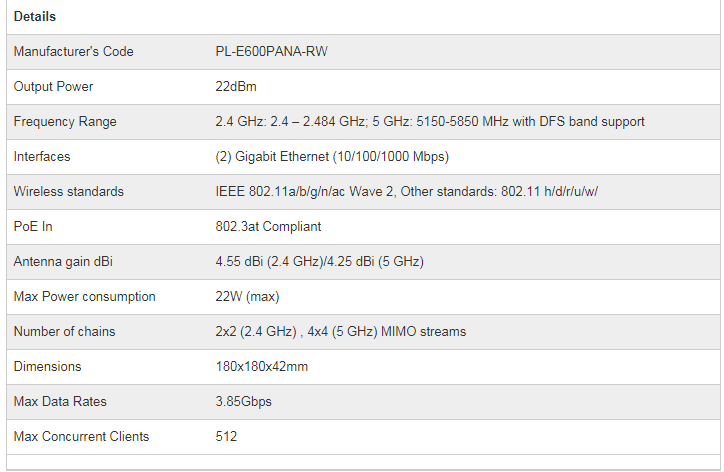Click the 22W (max) power consumption value
Screen dimensions: 724x472
(x=247, y=297)
